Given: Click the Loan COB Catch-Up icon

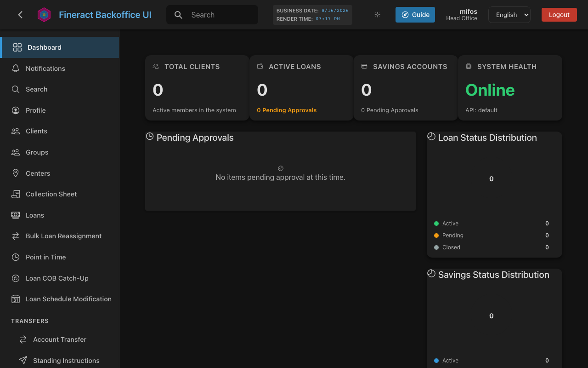Looking at the screenshot, I should pos(16,278).
